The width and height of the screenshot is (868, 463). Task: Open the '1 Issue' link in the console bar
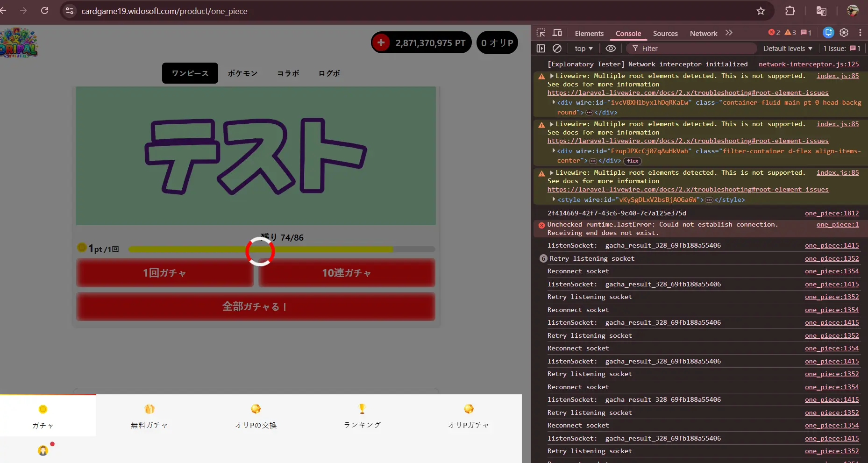click(x=842, y=48)
